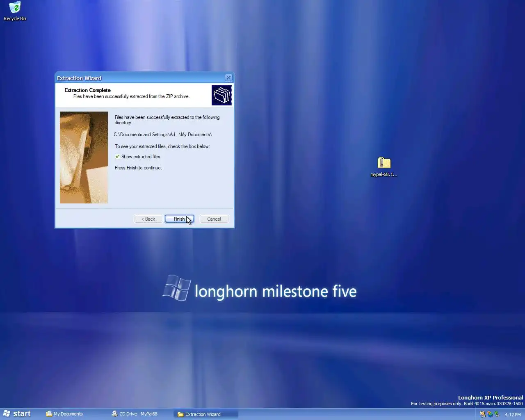Click the Windows flag tray icon
This screenshot has width=525, height=420.
coord(490,414)
